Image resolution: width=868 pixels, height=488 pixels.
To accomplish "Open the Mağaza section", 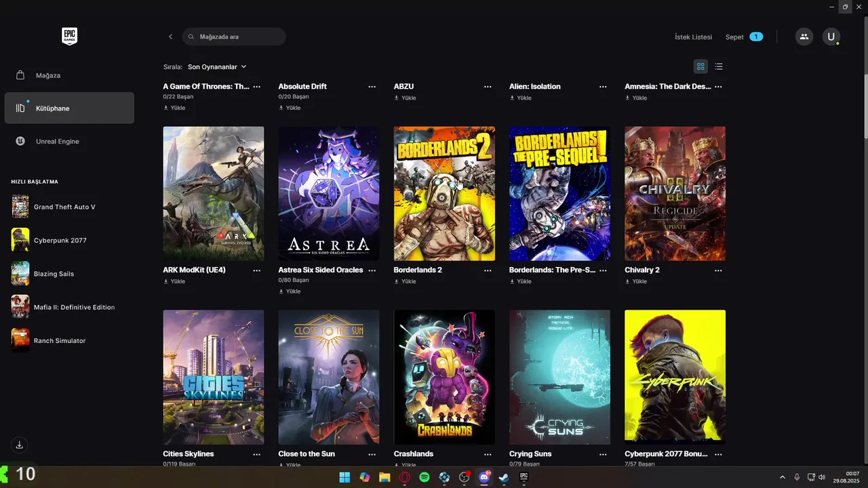I will (69, 75).
